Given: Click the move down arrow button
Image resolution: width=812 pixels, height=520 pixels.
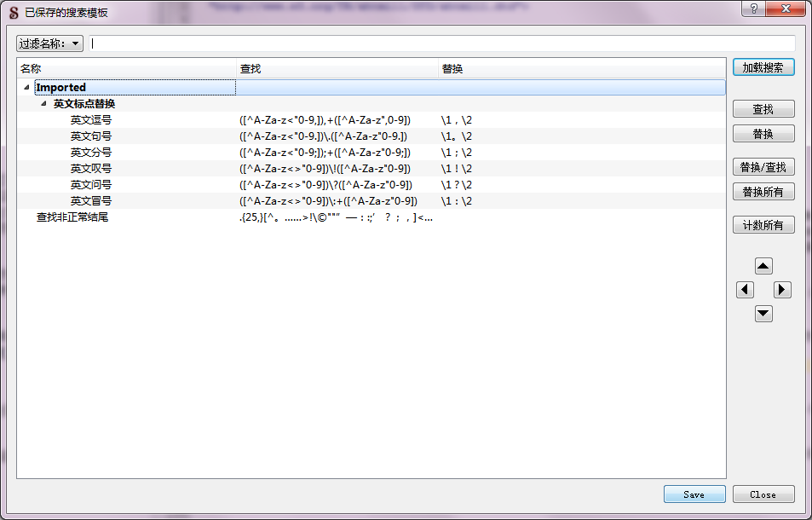Looking at the screenshot, I should 763,314.
